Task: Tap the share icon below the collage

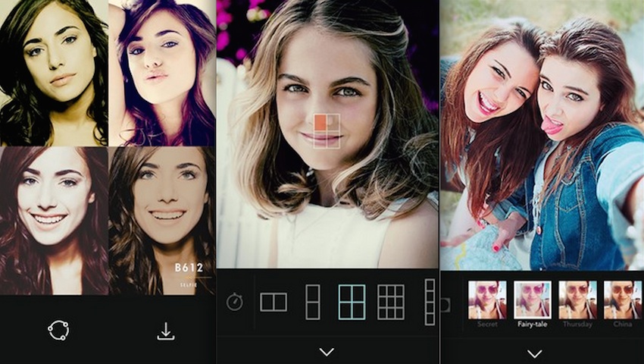Action: point(58,331)
